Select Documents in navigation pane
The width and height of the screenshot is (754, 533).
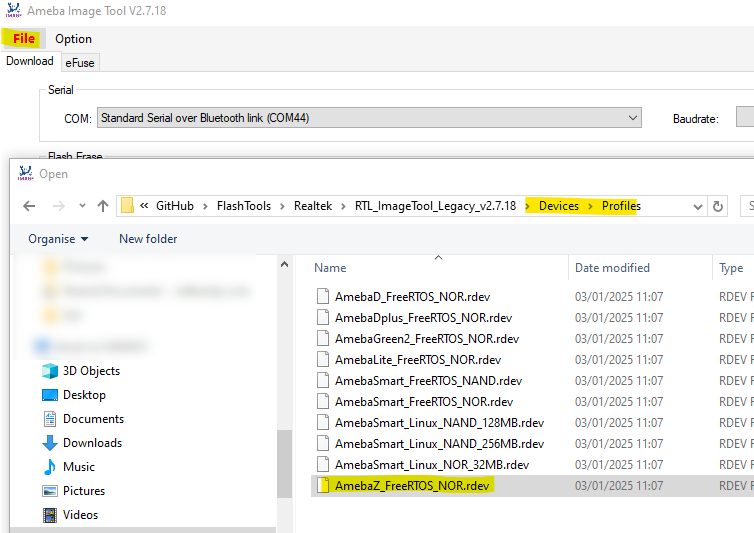pos(93,419)
